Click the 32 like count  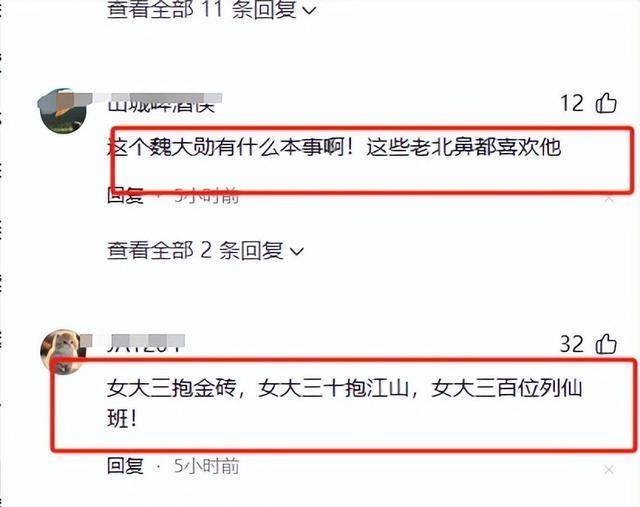(x=571, y=344)
